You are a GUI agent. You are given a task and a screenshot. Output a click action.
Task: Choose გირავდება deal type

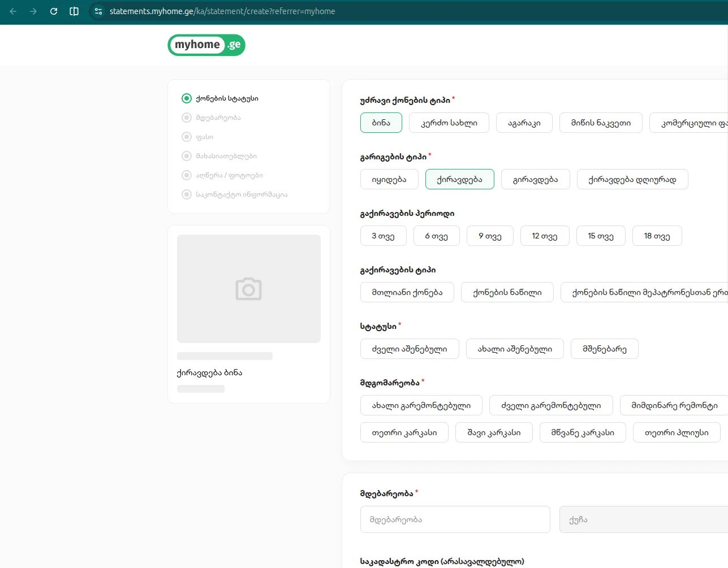[x=536, y=179]
